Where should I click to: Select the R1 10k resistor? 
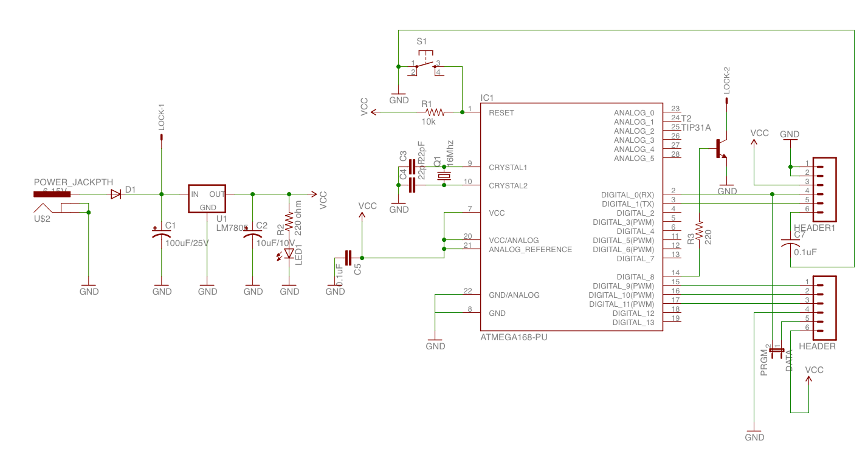pos(435,112)
